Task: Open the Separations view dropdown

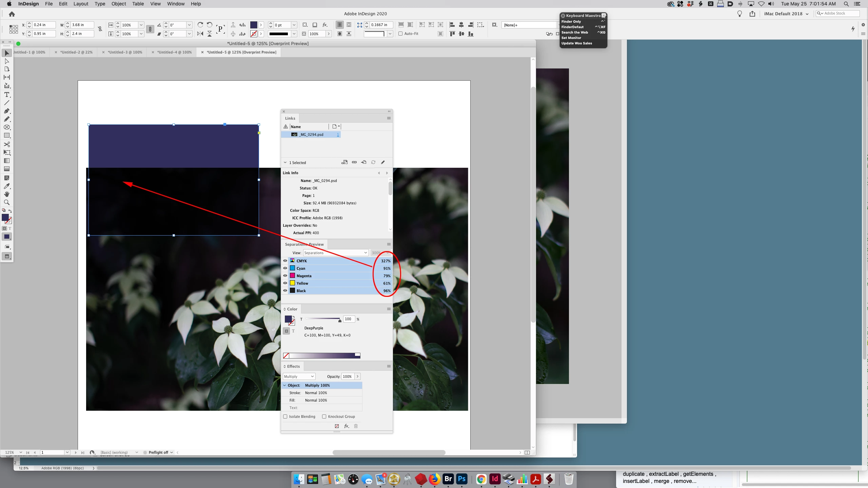Action: point(336,253)
